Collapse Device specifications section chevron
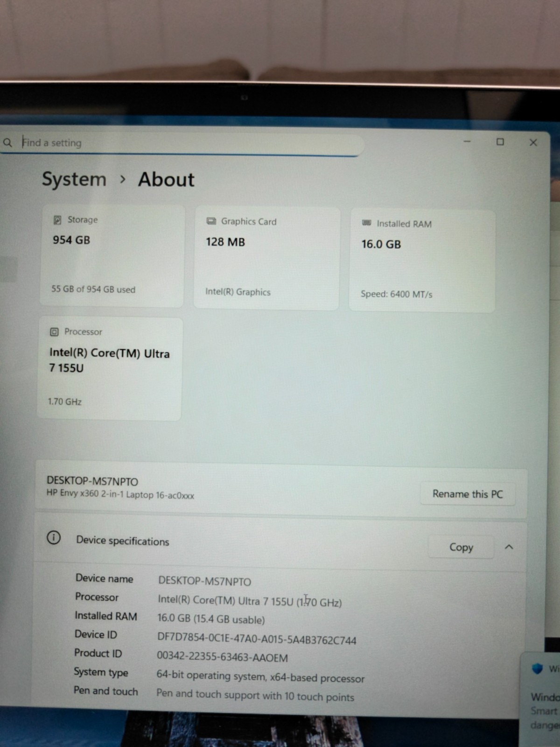560x747 pixels. [x=509, y=547]
